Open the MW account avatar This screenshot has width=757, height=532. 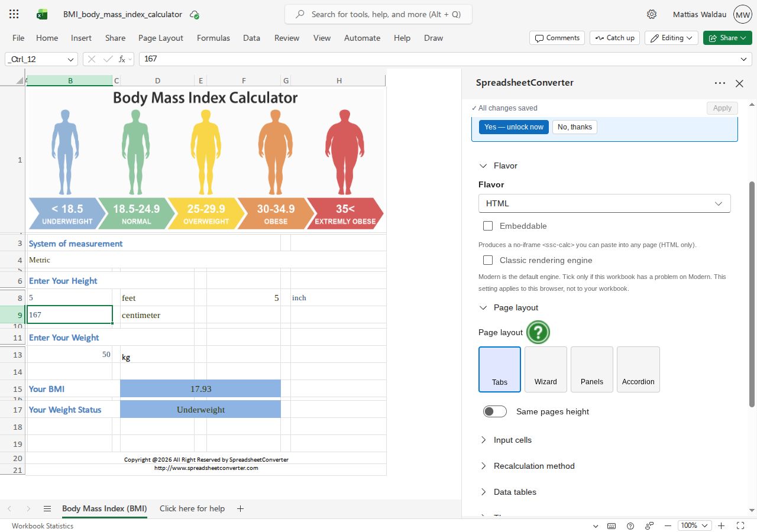coord(742,14)
